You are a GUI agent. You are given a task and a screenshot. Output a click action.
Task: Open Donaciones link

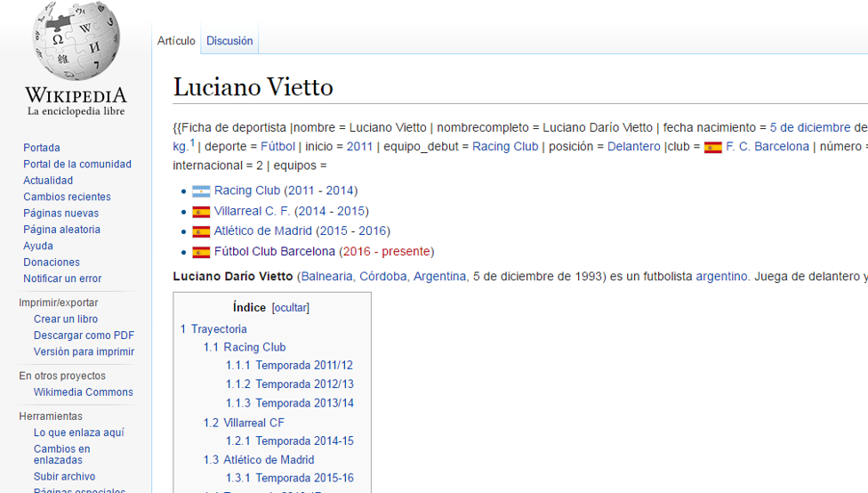52,262
